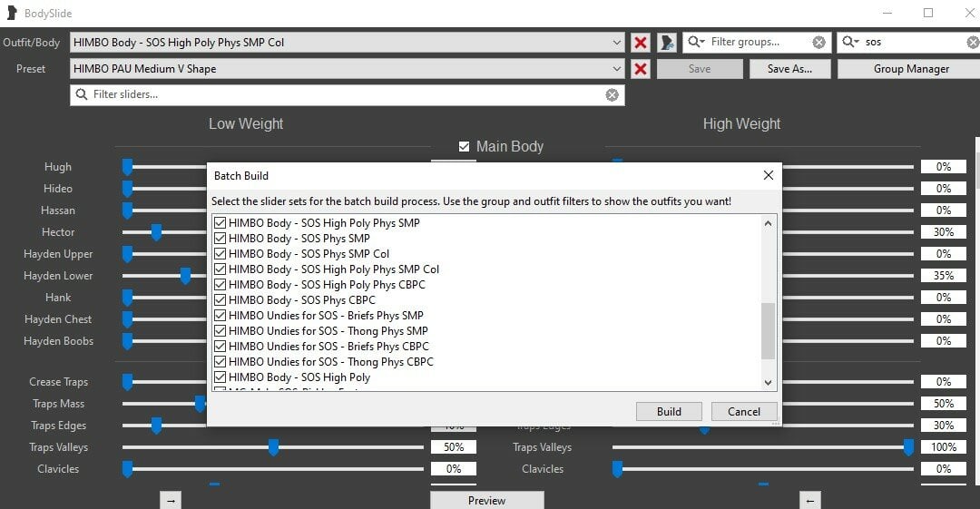
Task: Uncheck HIMBO Body - SOS Phys SMP
Action: coord(220,239)
